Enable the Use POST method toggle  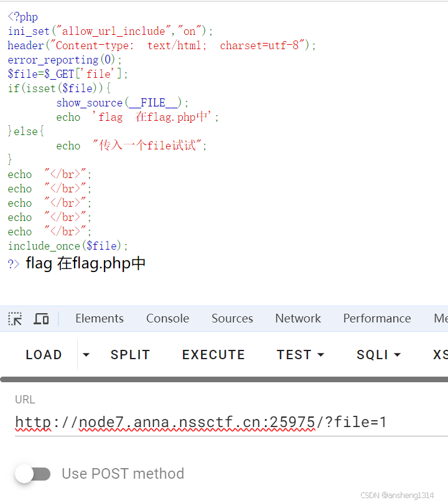click(x=32, y=474)
